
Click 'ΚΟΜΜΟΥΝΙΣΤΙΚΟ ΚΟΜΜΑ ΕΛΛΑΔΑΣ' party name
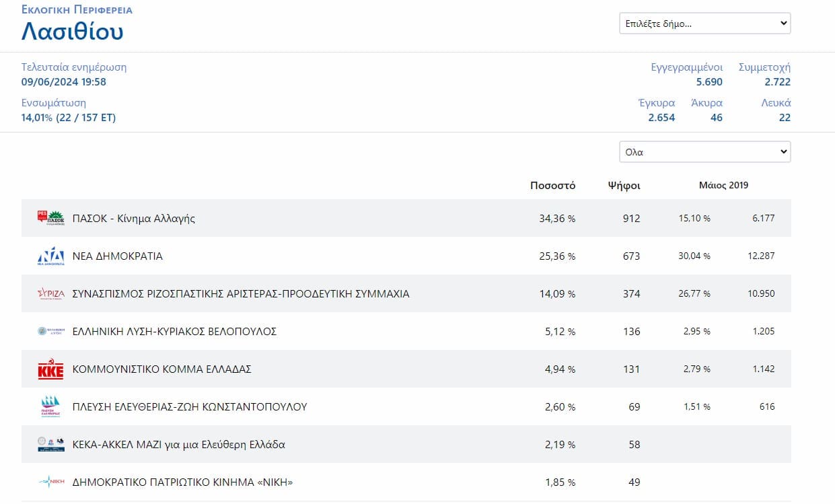coord(161,369)
